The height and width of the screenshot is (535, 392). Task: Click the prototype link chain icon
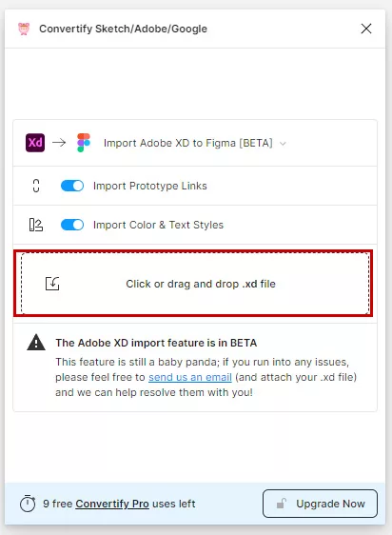(36, 186)
